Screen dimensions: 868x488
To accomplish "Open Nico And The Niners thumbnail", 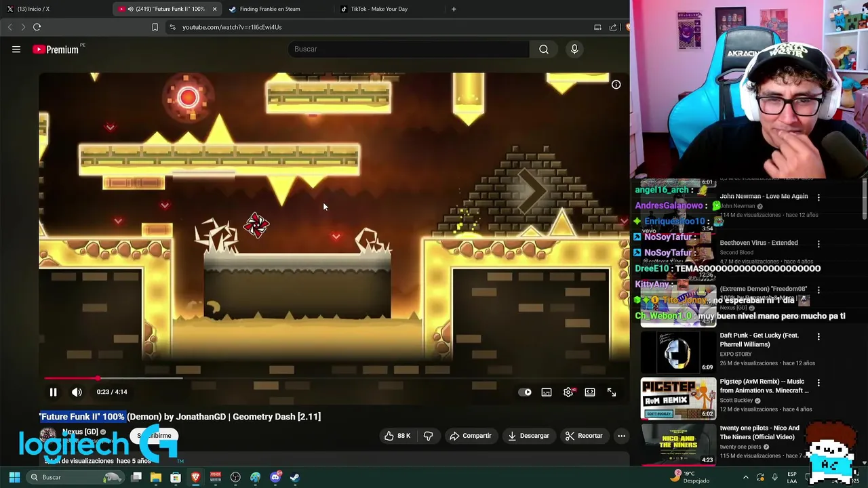I will point(678,444).
